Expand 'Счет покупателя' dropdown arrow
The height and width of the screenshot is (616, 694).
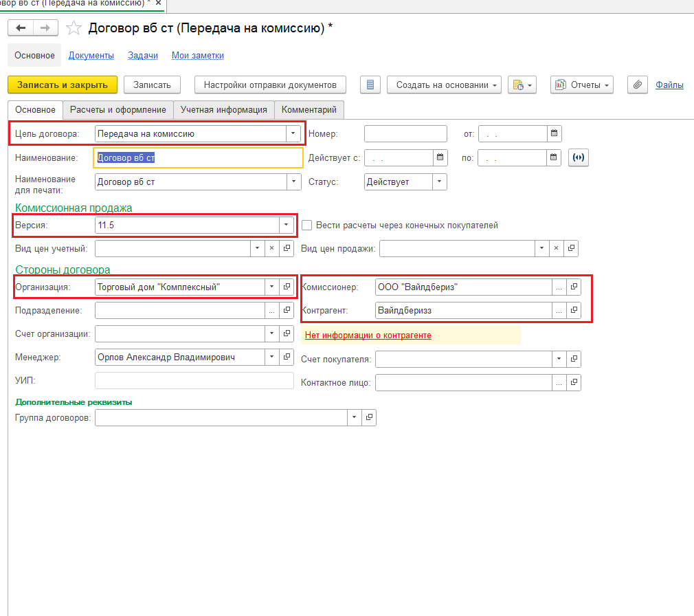point(559,359)
